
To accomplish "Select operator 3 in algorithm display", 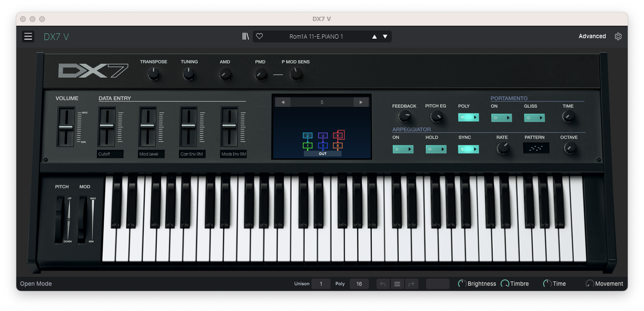I will click(322, 145).
